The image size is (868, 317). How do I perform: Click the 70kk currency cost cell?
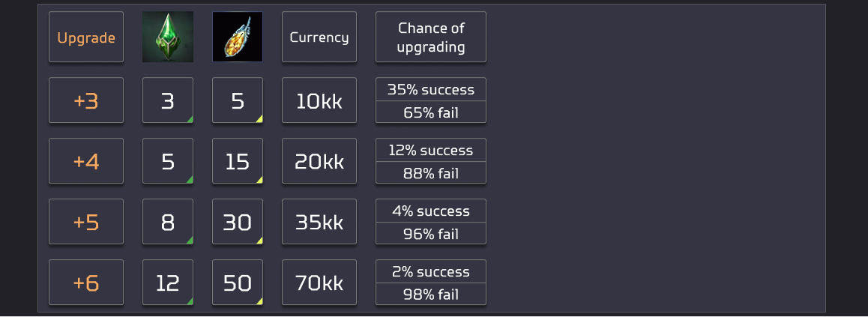[319, 283]
